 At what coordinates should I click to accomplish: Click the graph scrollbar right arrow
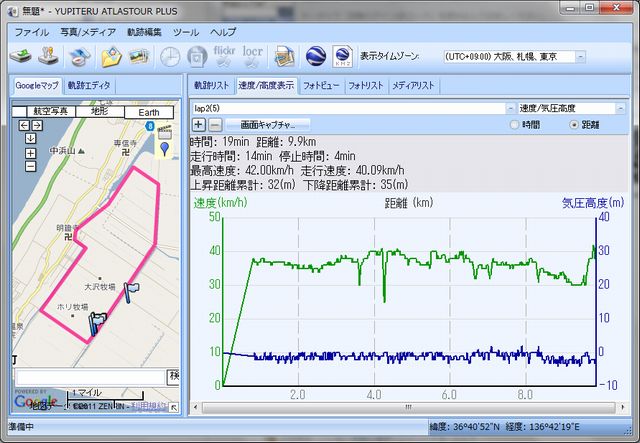622,407
